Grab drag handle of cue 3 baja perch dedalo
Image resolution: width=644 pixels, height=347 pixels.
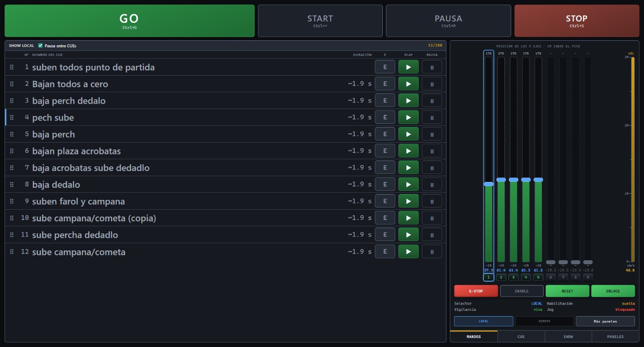pos(12,101)
